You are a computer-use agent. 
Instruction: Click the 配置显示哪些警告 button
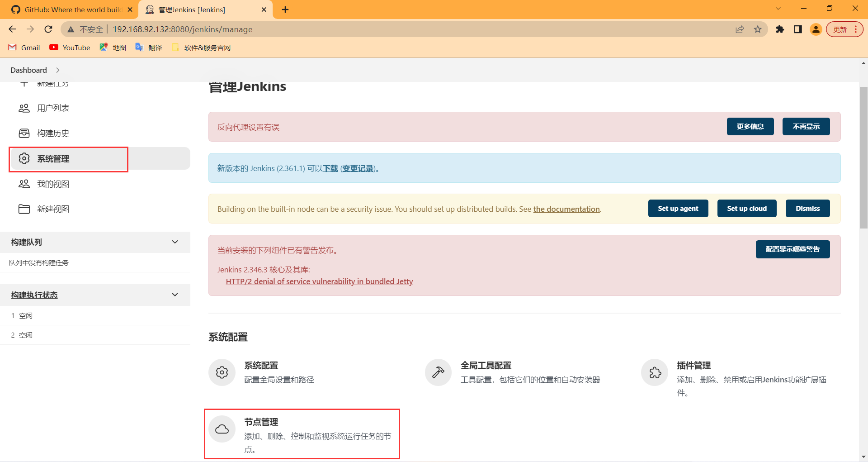pos(793,249)
